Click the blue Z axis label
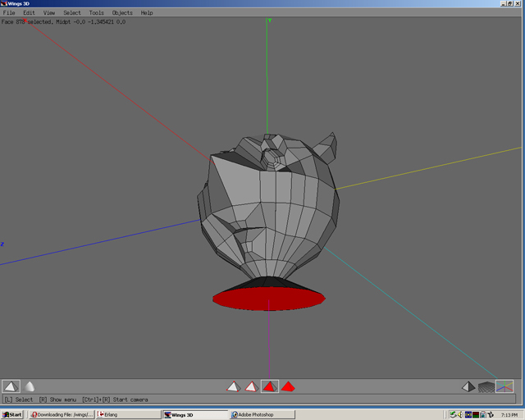 (2, 244)
